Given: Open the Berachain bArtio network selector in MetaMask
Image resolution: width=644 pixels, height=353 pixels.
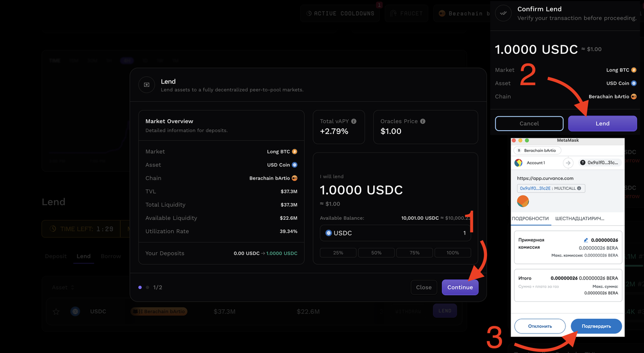Looking at the screenshot, I should pyautogui.click(x=537, y=150).
